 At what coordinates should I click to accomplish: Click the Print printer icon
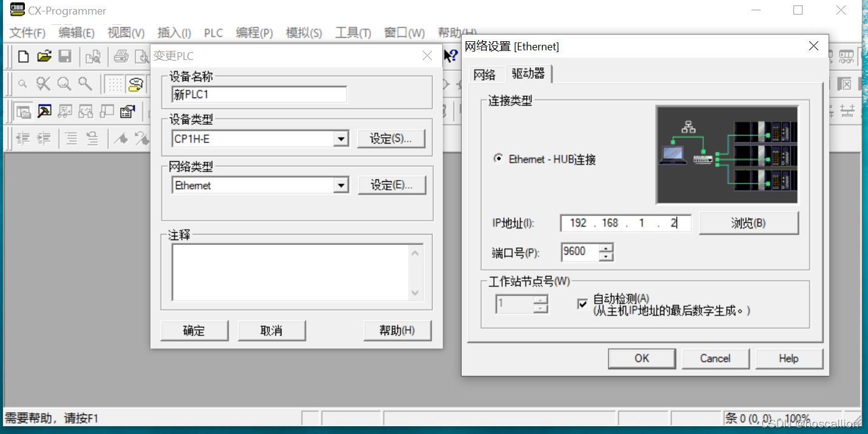(121, 57)
